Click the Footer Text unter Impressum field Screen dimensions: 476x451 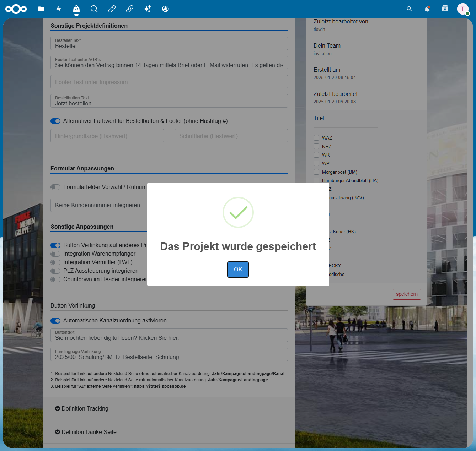[x=169, y=82]
